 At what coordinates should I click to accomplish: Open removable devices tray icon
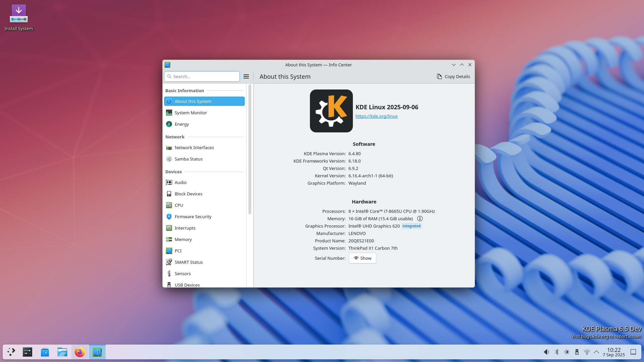(577, 352)
